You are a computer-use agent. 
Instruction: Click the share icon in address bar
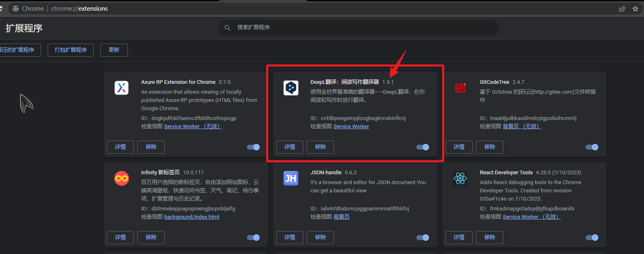622,9
